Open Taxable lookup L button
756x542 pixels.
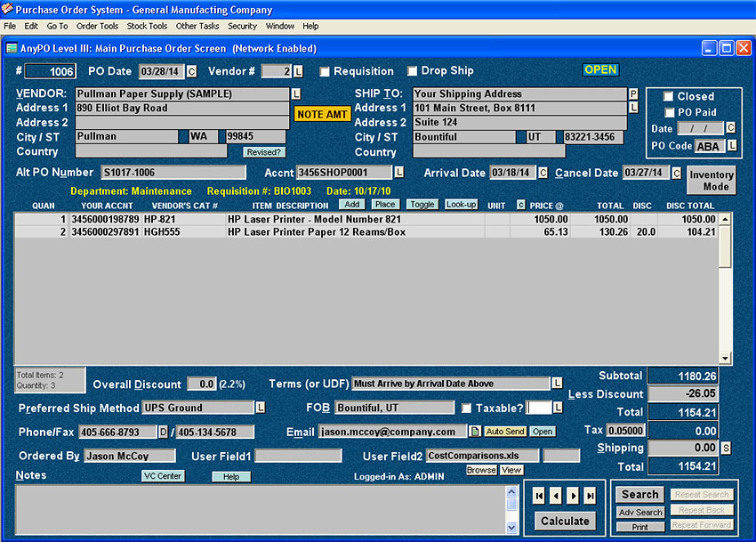558,408
